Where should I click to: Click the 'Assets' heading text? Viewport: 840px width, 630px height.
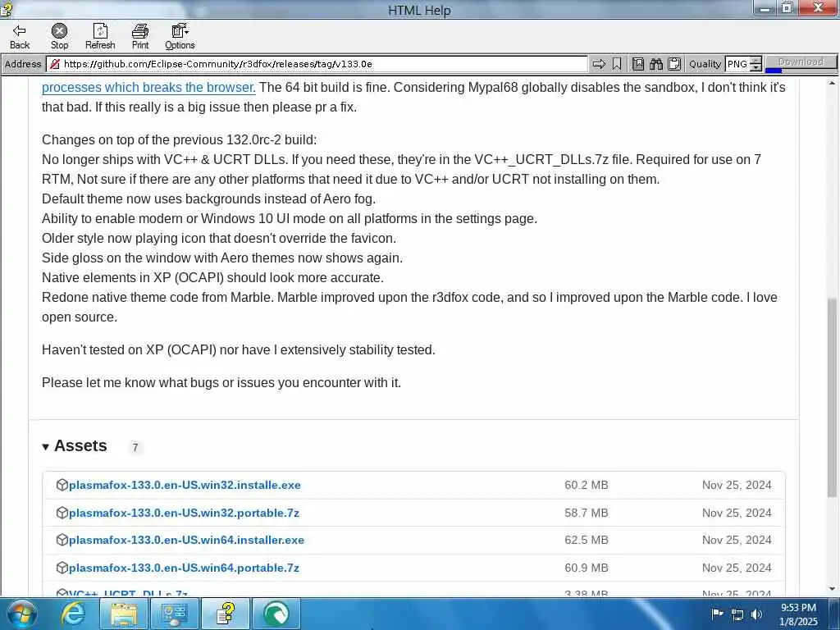pos(80,445)
